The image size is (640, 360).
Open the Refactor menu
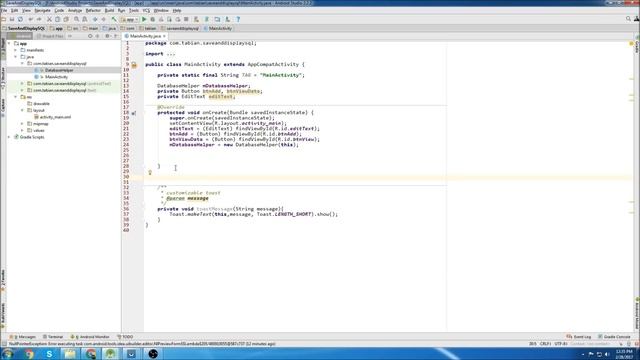[93, 10]
